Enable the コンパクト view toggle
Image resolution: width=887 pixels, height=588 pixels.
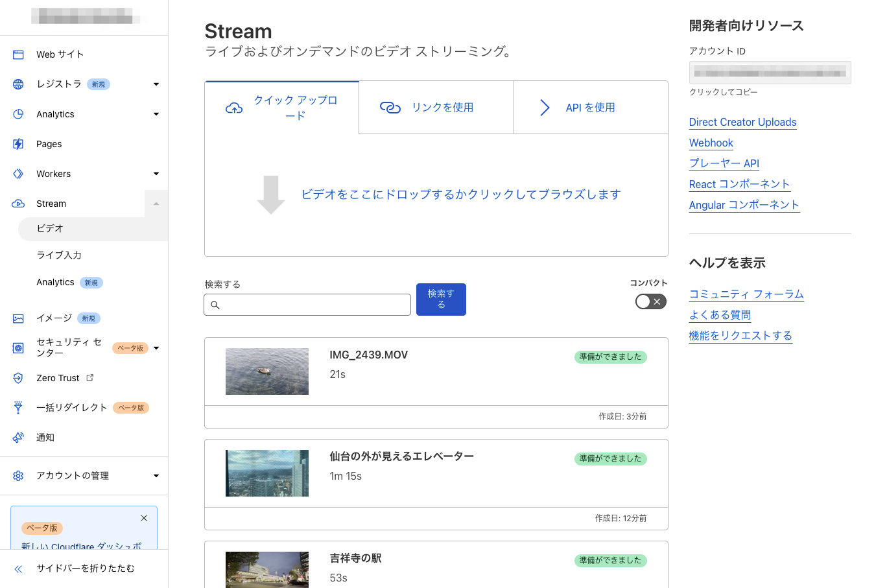650,301
